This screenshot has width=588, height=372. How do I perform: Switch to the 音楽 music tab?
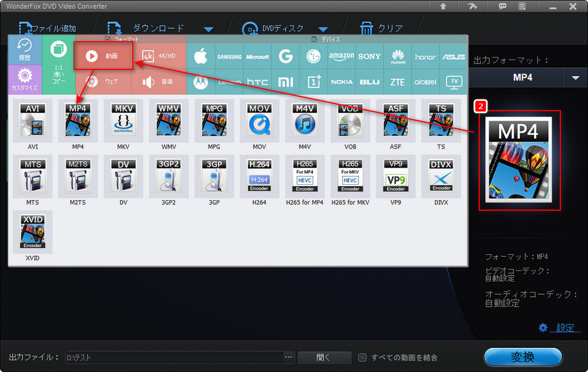coord(159,82)
